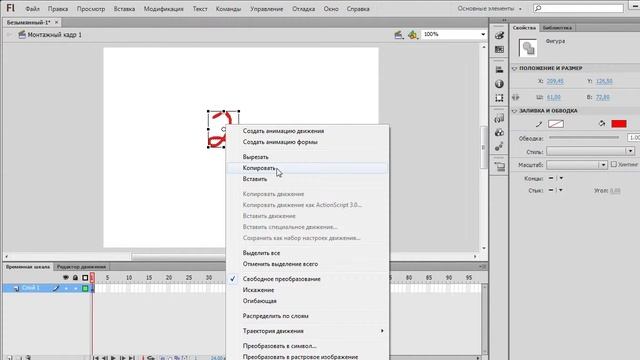This screenshot has width=640, height=360.
Task: Go to first frame in timeline controls
Action: click(96, 358)
